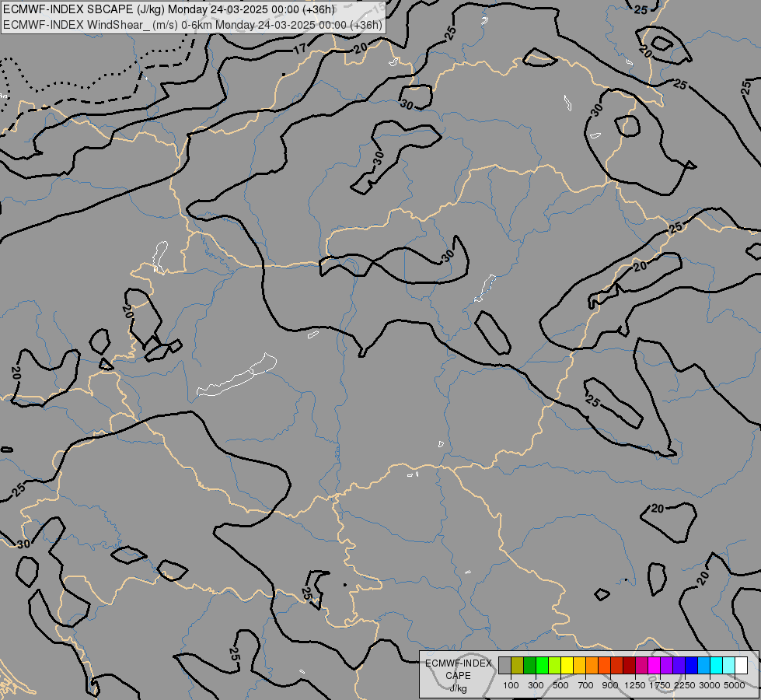This screenshot has width=761, height=700.
Task: Click the 17 wind shear contour label
Action: coord(300,48)
